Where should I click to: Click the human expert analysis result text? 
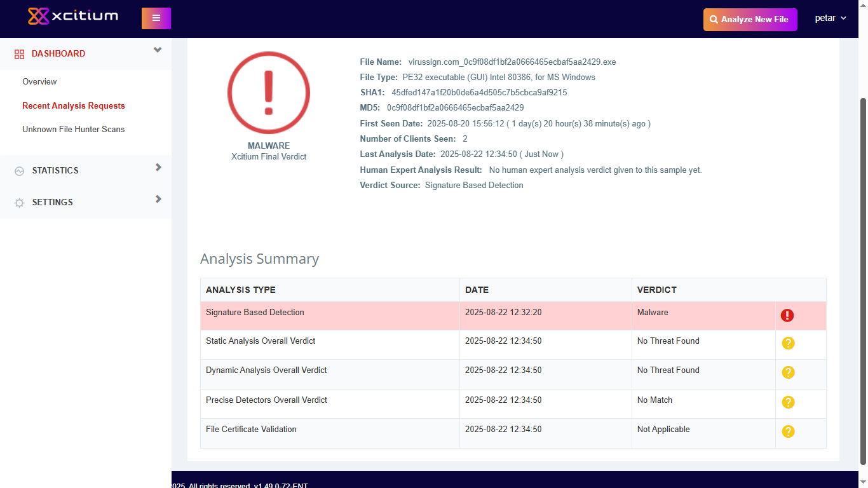tap(595, 170)
